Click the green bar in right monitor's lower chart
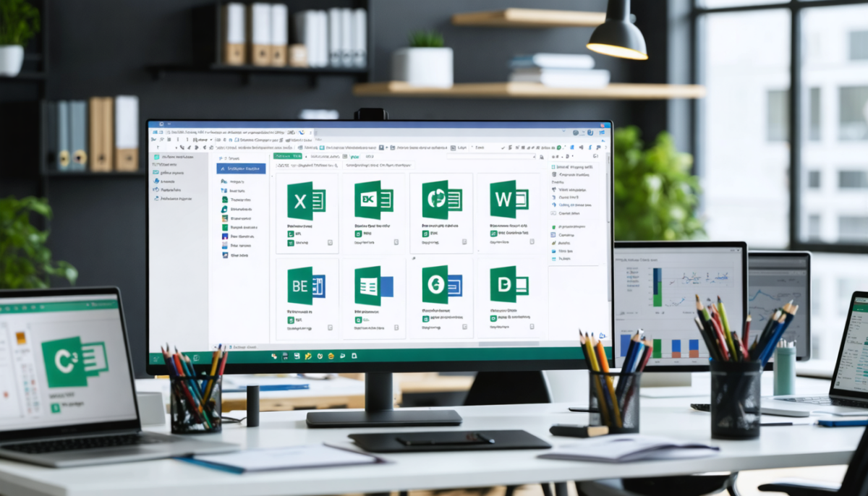 657,348
